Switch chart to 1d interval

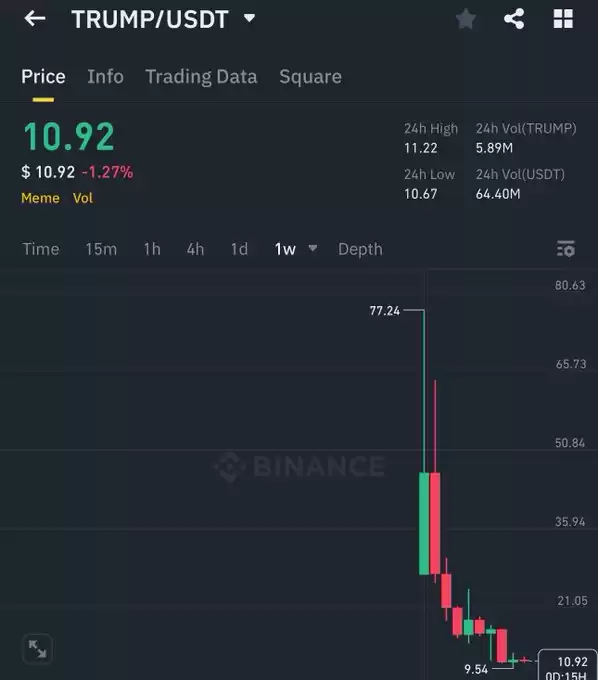pyautogui.click(x=239, y=249)
